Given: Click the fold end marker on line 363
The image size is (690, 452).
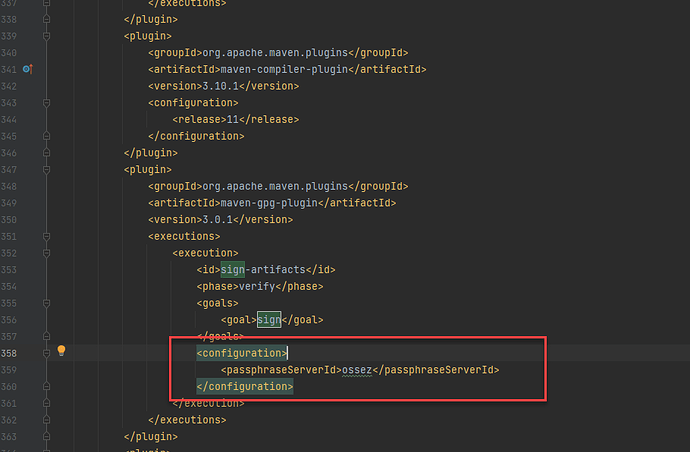Looking at the screenshot, I should click(46, 437).
